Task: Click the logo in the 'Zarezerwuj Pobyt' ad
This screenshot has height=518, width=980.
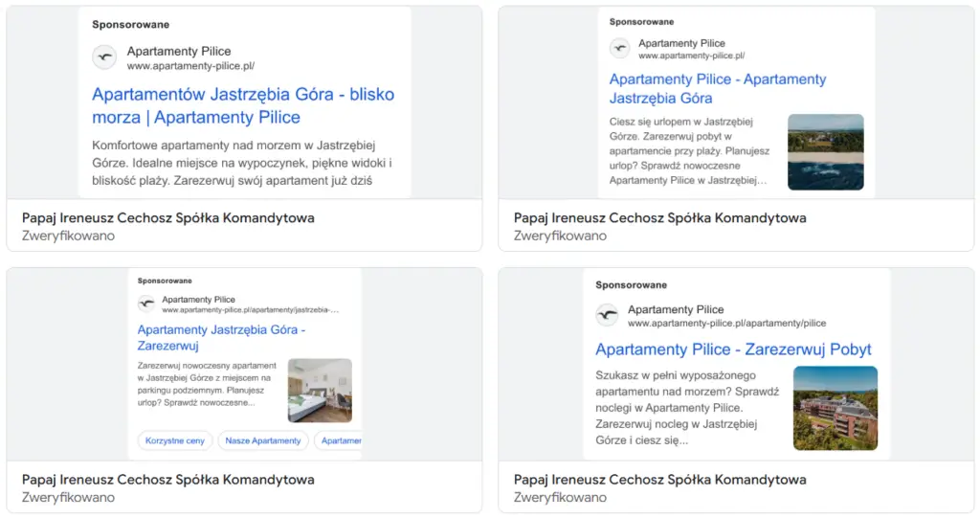Action: tap(607, 316)
